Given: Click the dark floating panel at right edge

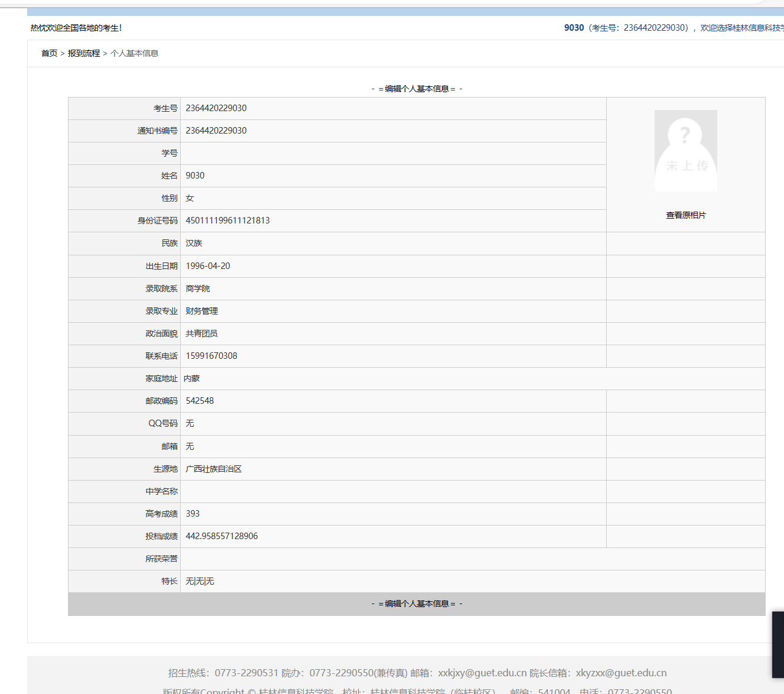Looking at the screenshot, I should pos(778,644).
